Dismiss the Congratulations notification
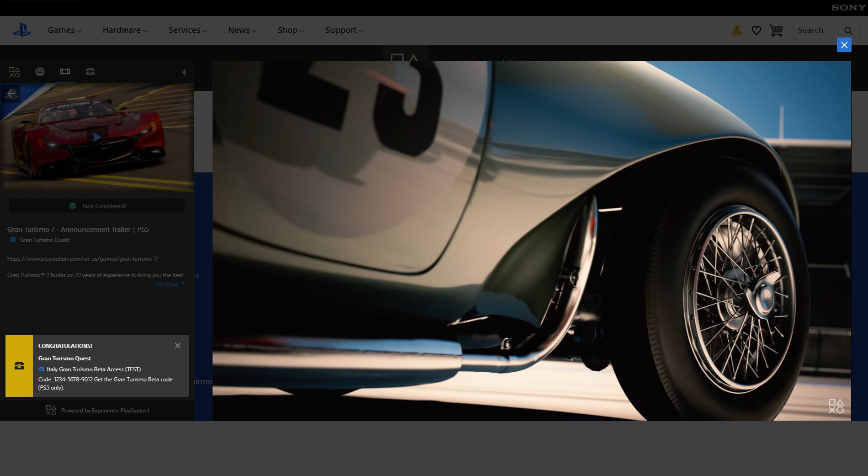 [x=178, y=346]
